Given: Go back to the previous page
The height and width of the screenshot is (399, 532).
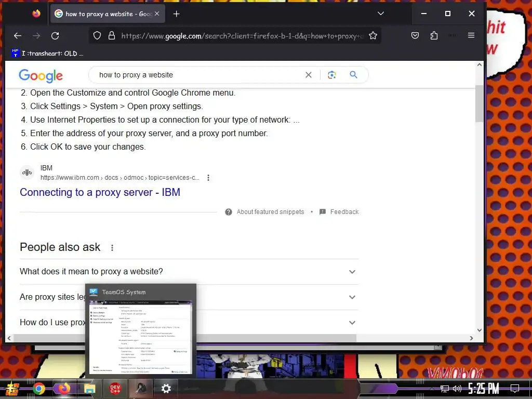Looking at the screenshot, I should pyautogui.click(x=18, y=36).
